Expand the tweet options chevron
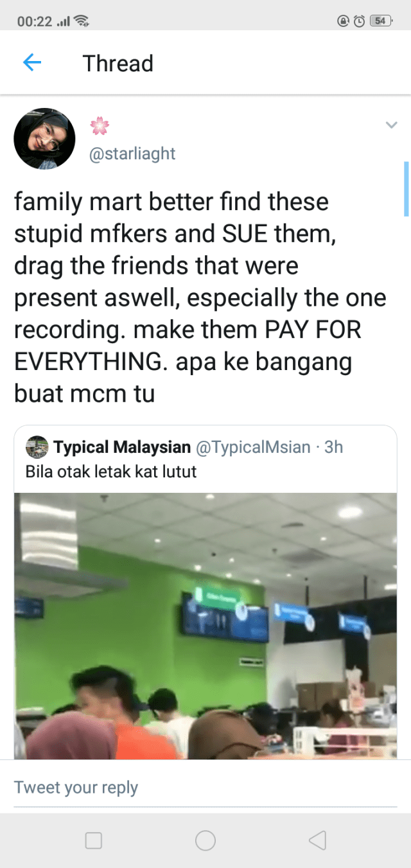Screen dimensions: 411x868 [x=391, y=125]
